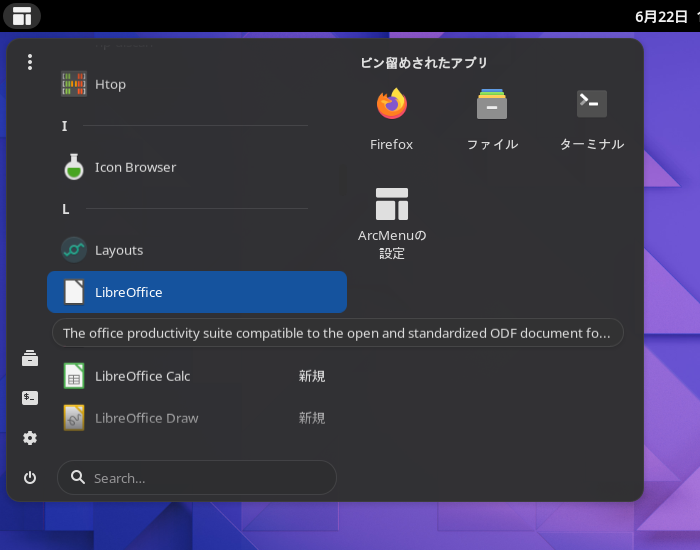Select the LibreOffice label
The image size is (700, 550).
(x=129, y=292)
